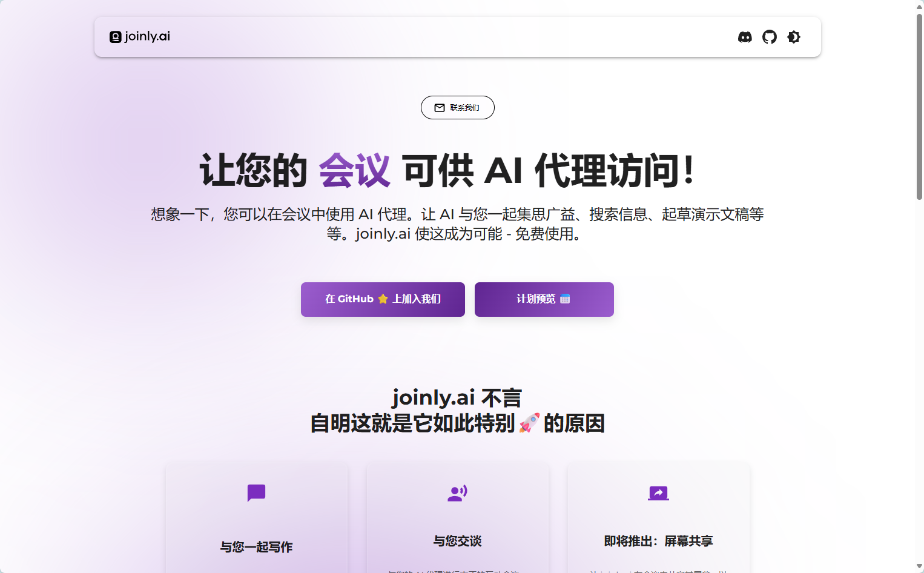Click the chat bubble icon in 与您一起写作 card
This screenshot has width=924, height=573.
(257, 493)
